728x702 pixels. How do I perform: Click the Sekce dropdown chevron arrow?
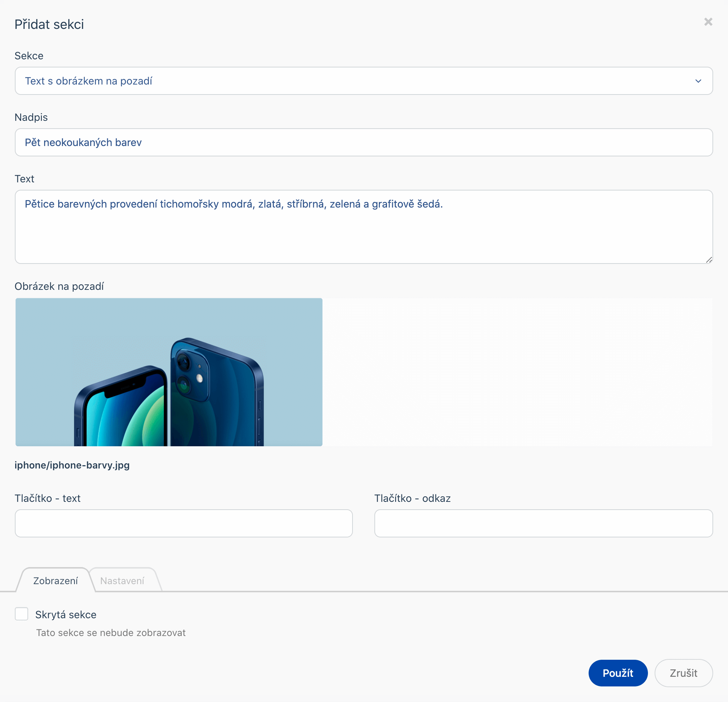pyautogui.click(x=698, y=81)
